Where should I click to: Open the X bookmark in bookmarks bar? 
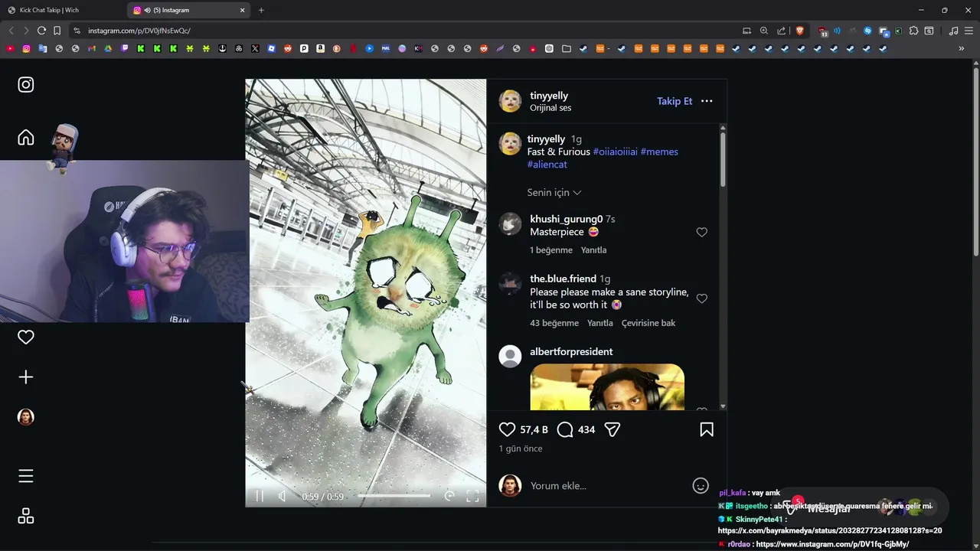[255, 49]
